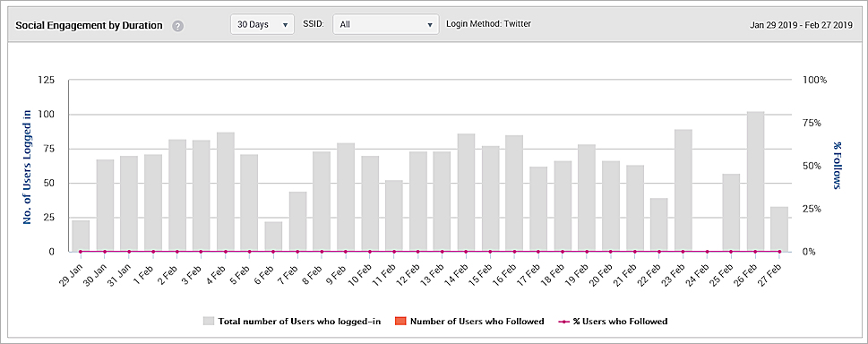
Task: Click the 24 Feb data point on line
Action: click(x=707, y=252)
